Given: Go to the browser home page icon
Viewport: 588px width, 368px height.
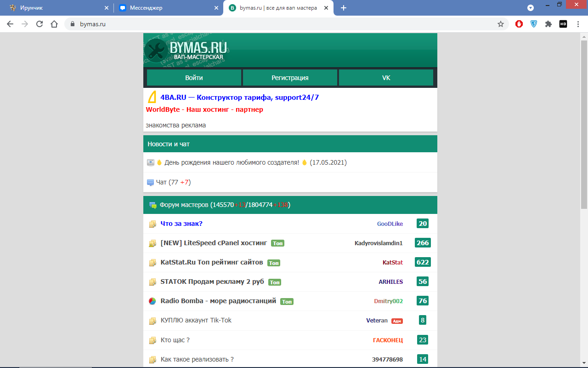Looking at the screenshot, I should (54, 24).
